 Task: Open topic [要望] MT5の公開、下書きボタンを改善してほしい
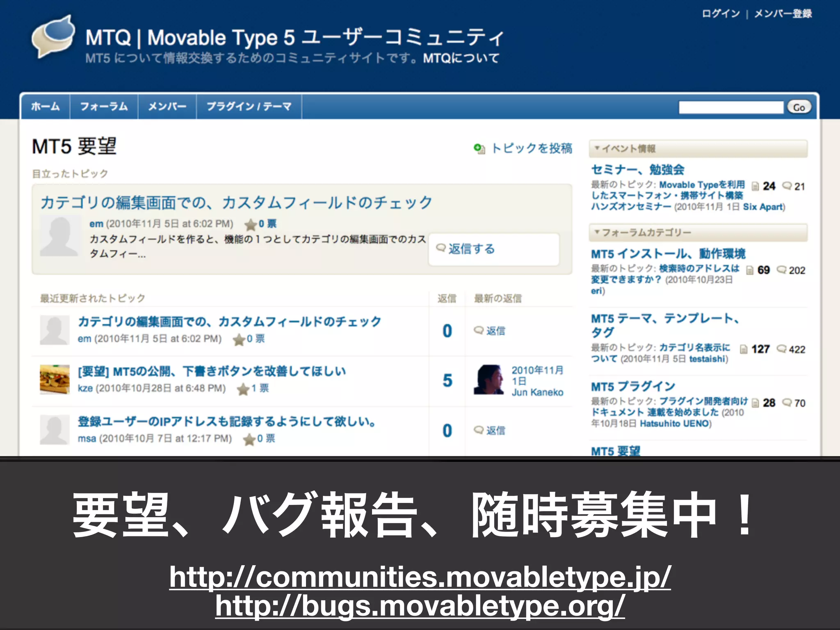(x=212, y=372)
